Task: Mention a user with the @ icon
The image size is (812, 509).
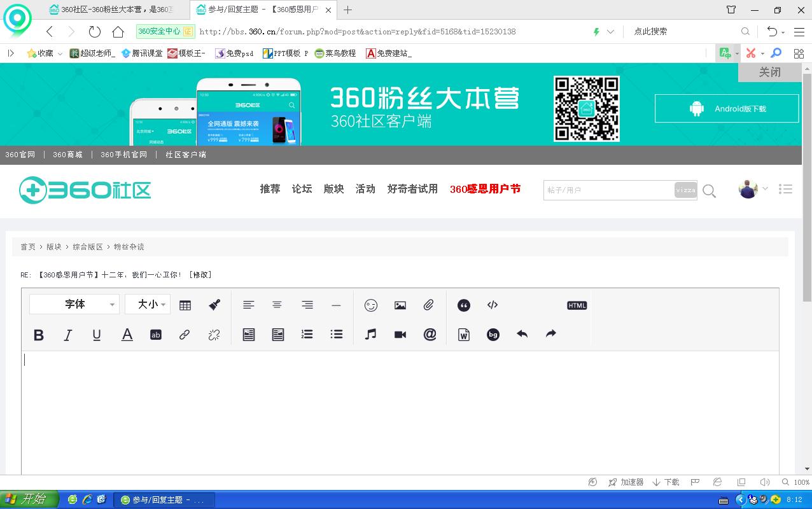Action: [x=430, y=334]
